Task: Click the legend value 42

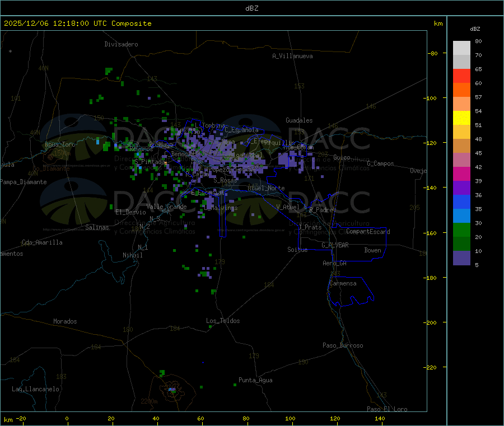Action: pyautogui.click(x=478, y=167)
